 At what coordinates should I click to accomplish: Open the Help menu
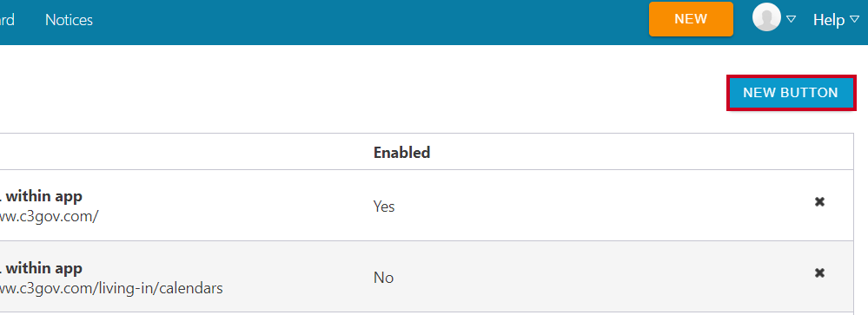828,20
